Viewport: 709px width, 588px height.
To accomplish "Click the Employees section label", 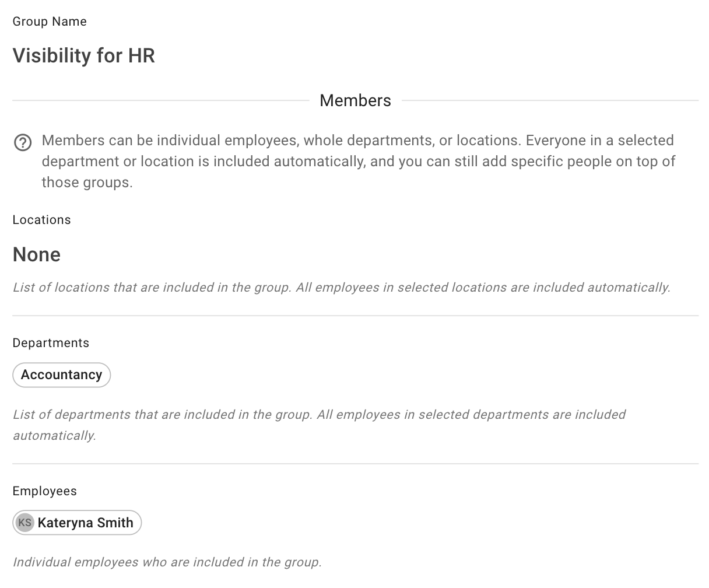I will click(x=44, y=491).
